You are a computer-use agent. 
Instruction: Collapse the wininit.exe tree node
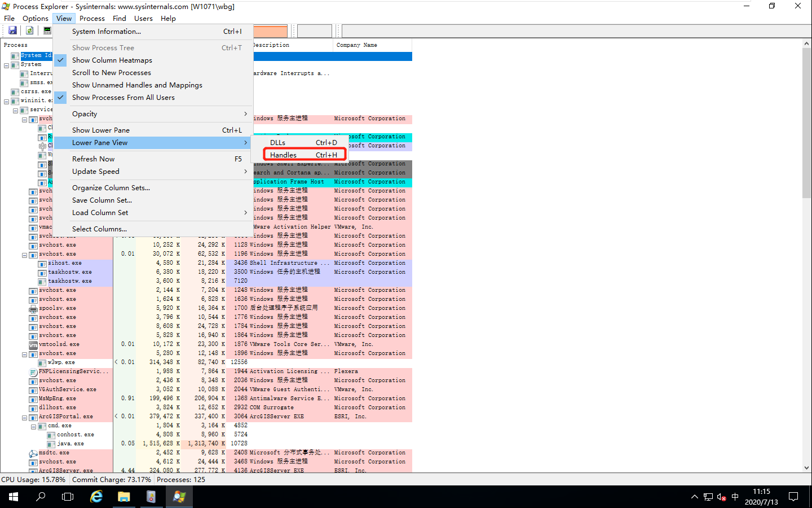6,102
